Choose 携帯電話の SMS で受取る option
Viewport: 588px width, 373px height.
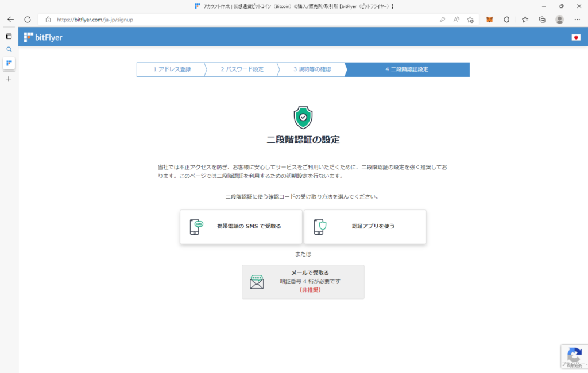tap(241, 227)
